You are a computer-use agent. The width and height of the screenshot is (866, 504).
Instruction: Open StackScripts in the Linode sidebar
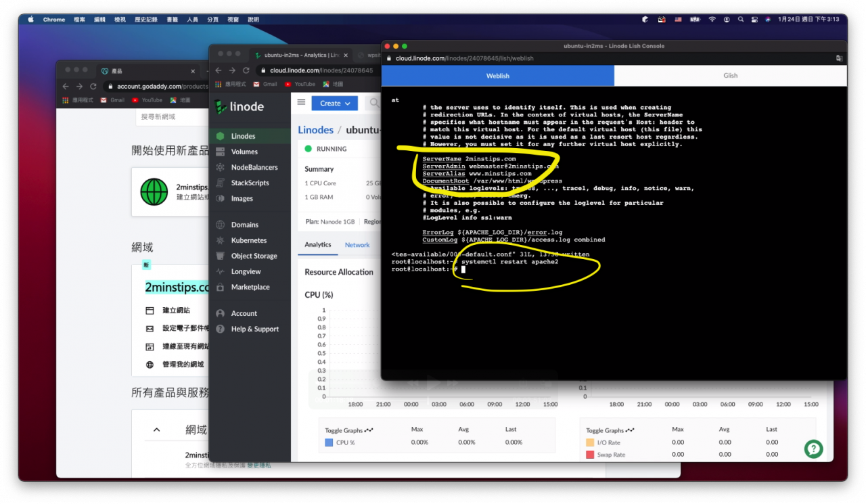click(x=250, y=183)
